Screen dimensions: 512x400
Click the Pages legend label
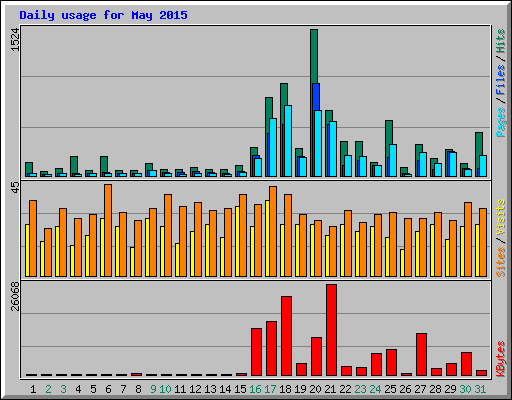[x=501, y=122]
